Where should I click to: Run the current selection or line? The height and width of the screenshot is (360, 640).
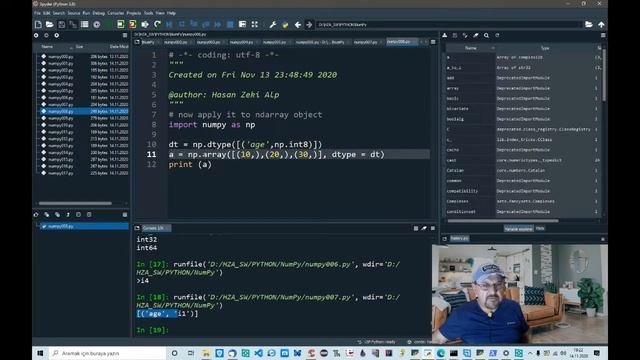(145, 24)
